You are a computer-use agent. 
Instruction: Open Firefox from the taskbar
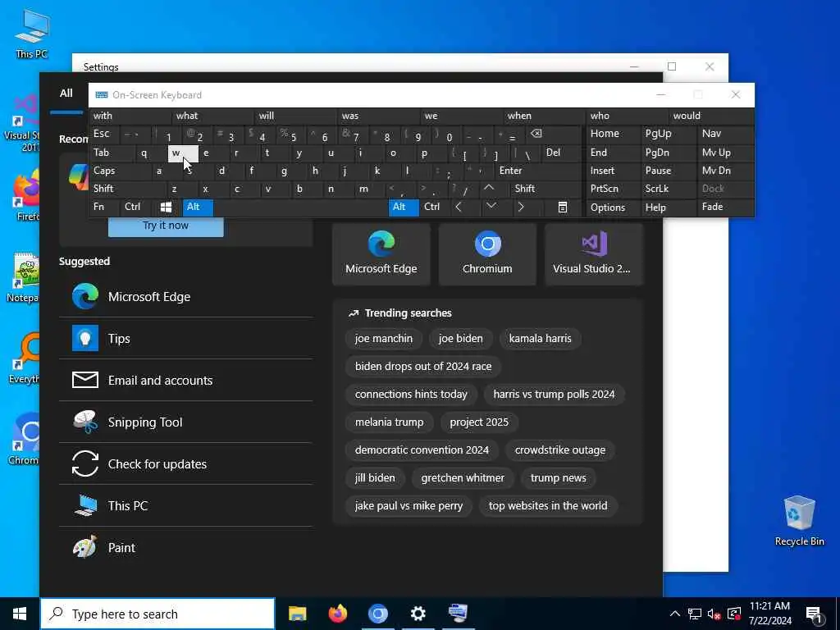pyautogui.click(x=337, y=614)
